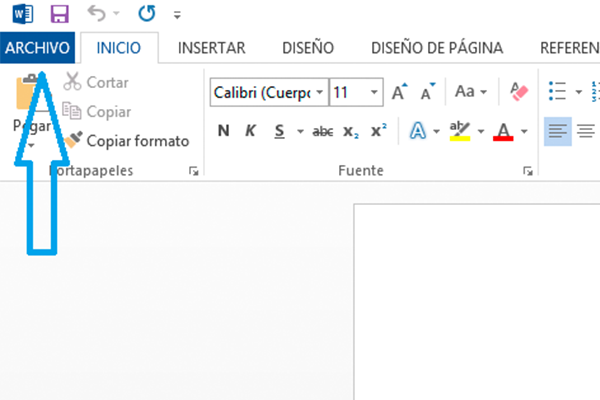Toggle italic with the K button
Viewport: 600px width, 400px height.
click(x=250, y=131)
